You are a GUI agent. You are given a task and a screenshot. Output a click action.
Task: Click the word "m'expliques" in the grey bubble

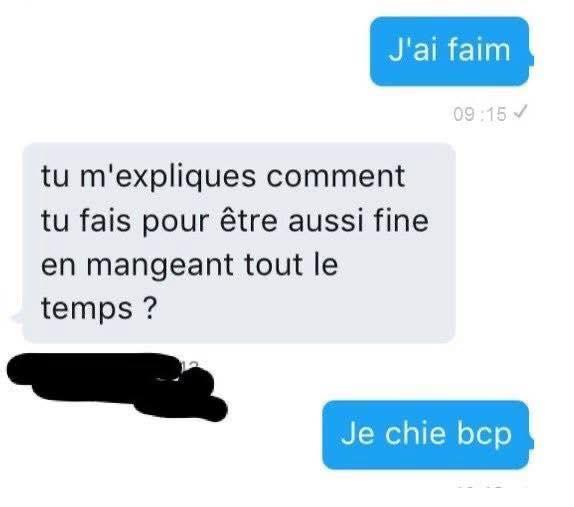pos(168,178)
